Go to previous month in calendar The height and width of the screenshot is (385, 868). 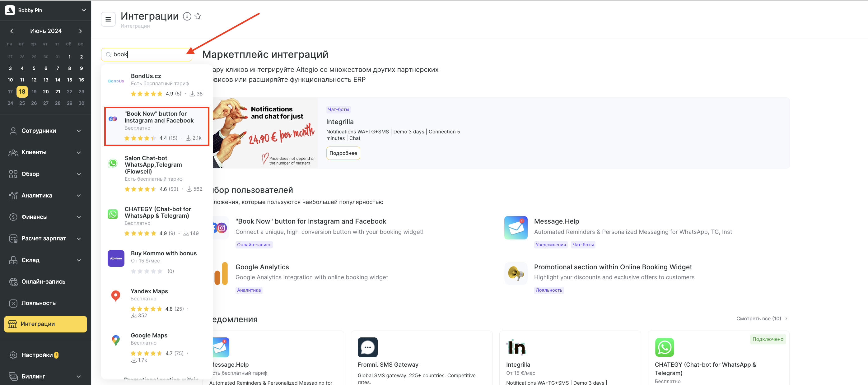pyautogui.click(x=12, y=31)
